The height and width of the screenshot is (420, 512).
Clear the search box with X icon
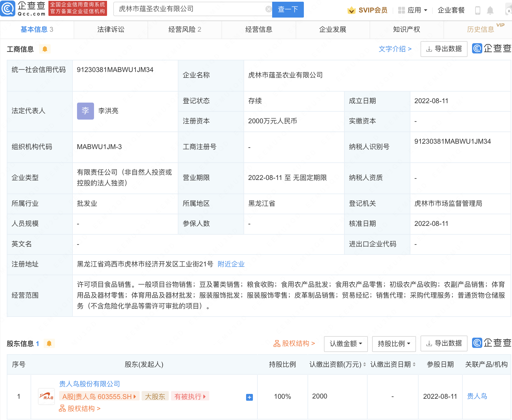(x=268, y=9)
